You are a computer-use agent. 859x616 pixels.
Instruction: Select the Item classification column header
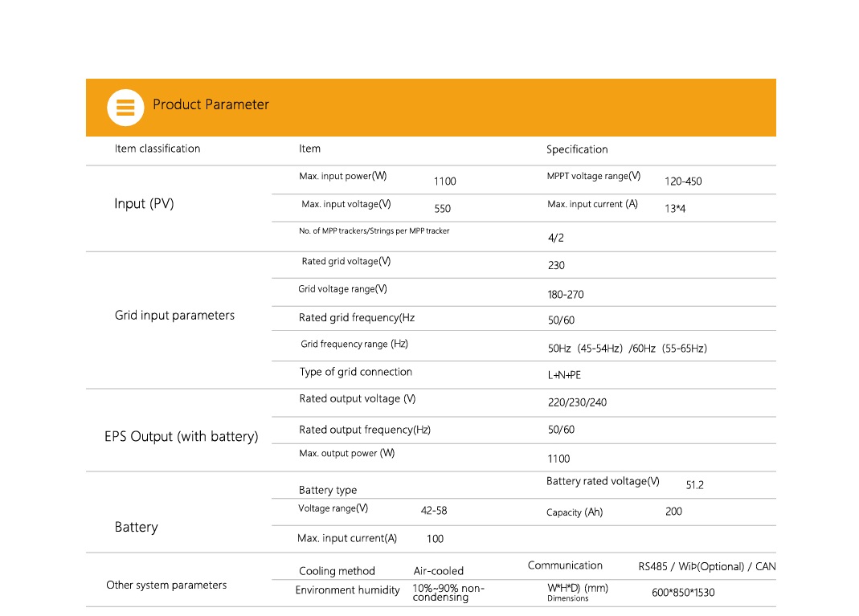pos(157,149)
